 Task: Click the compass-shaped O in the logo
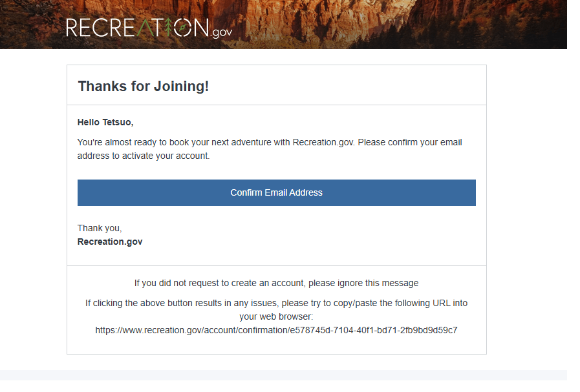click(x=183, y=28)
